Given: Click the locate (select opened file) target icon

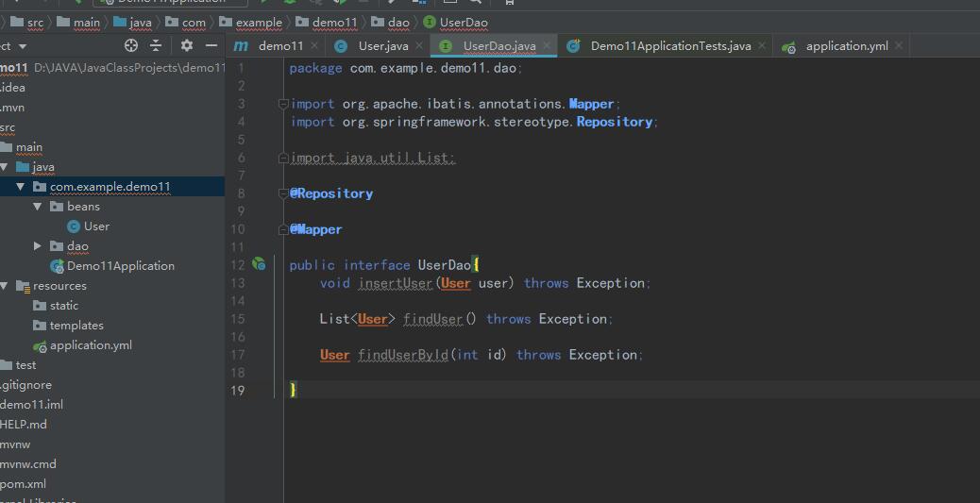Looking at the screenshot, I should click(131, 45).
